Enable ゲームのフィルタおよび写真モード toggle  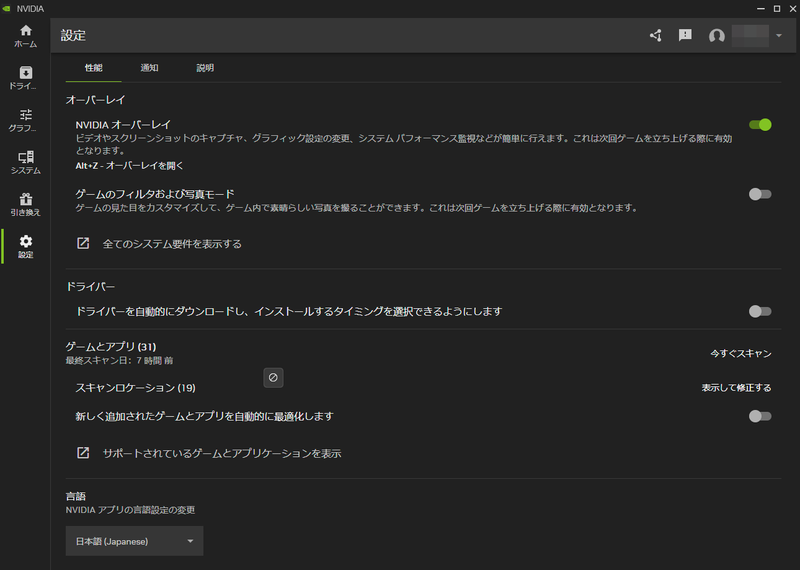point(760,194)
